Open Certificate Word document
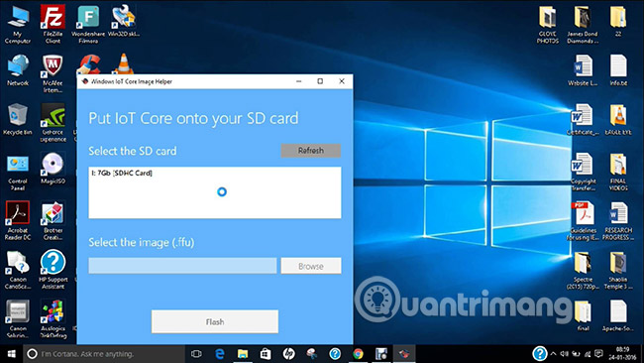 click(583, 119)
